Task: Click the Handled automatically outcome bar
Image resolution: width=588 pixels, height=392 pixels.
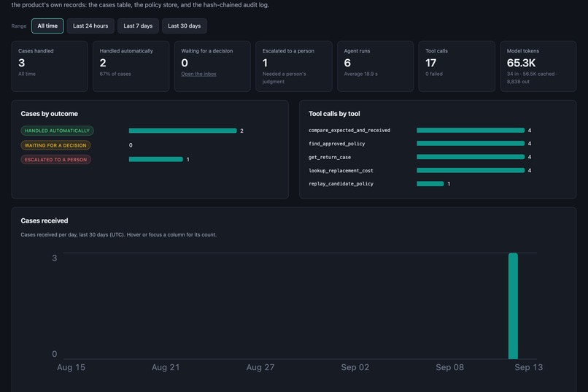Action: pyautogui.click(x=182, y=131)
